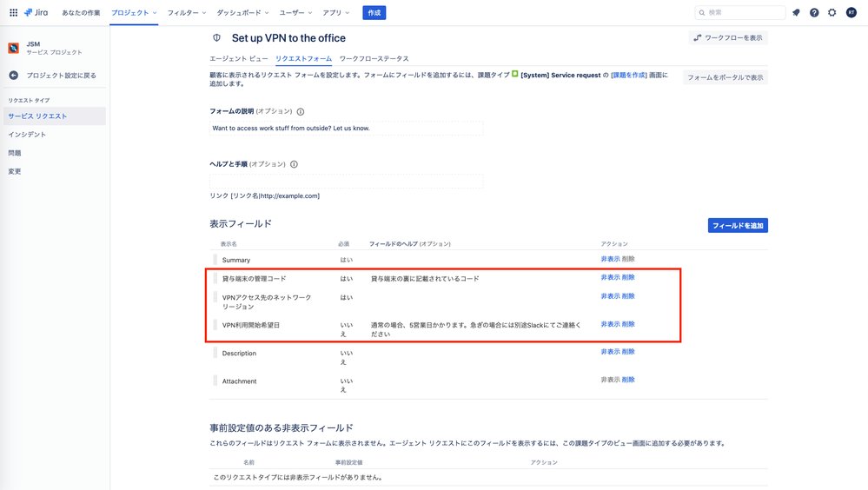Select サービス リクエスト in the sidebar
This screenshot has height=490, width=868.
pos(54,116)
